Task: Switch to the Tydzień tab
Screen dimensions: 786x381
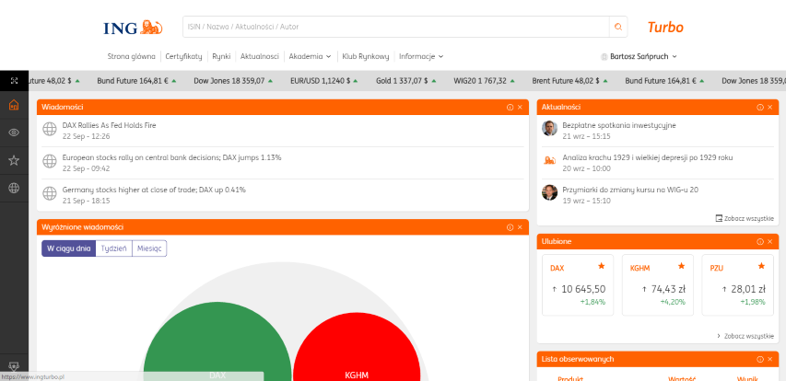Action: click(114, 248)
